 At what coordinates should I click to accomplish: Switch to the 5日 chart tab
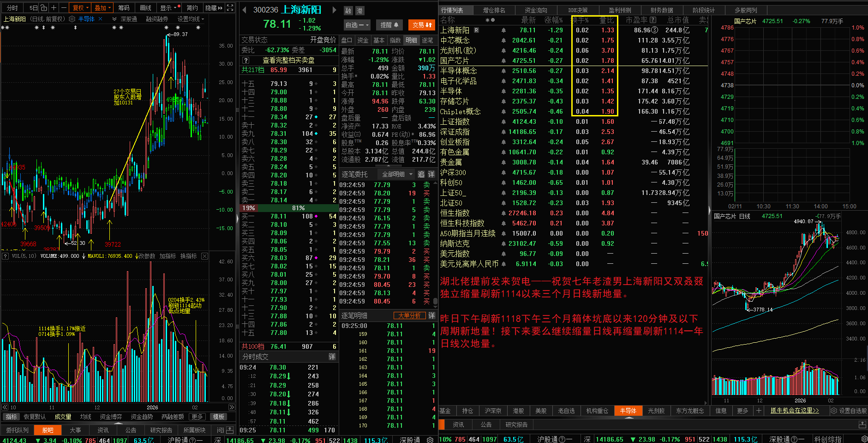point(34,7)
